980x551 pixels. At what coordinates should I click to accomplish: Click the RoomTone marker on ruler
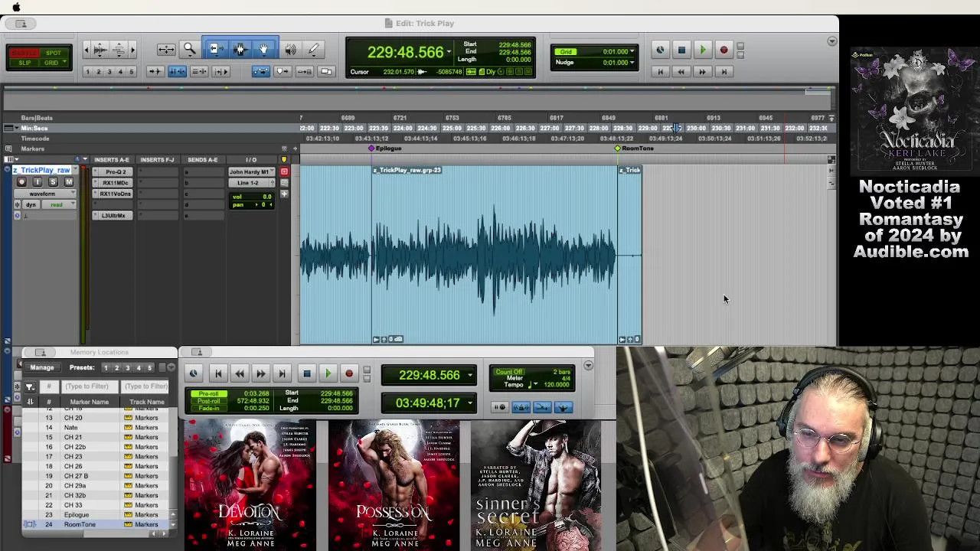point(635,148)
